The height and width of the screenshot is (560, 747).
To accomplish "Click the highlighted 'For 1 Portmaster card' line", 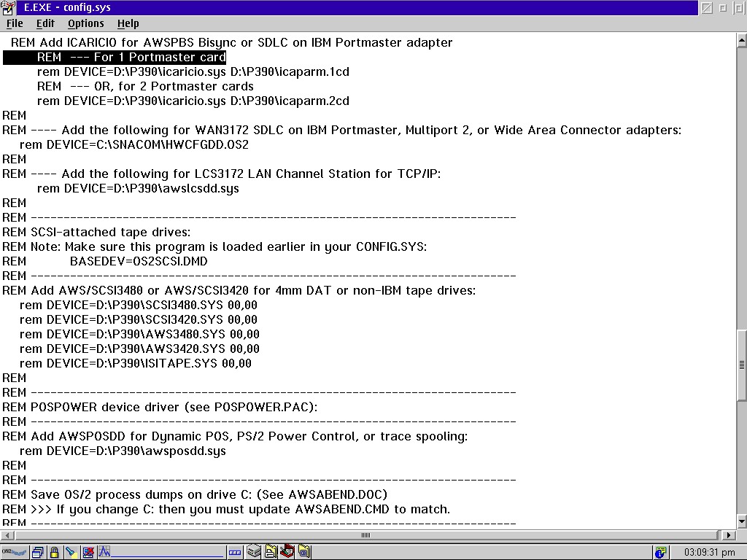I will [x=115, y=57].
